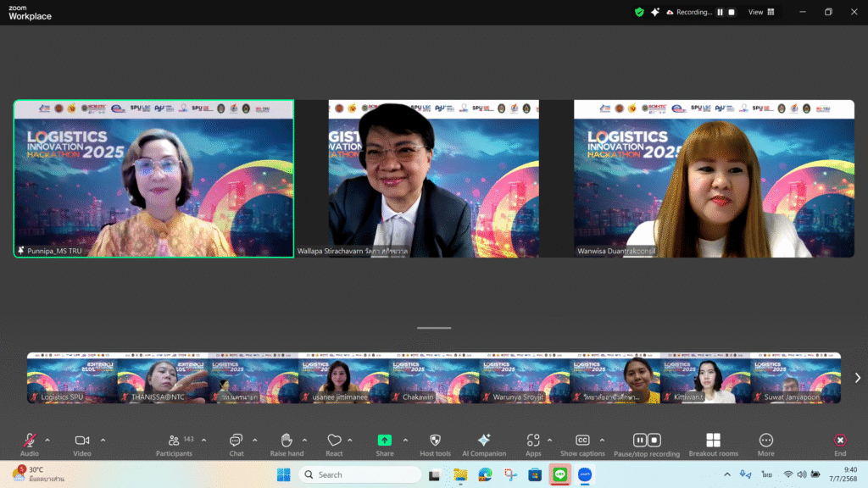Open the speaker volume icon in the tray
868x488 pixels.
click(x=802, y=474)
